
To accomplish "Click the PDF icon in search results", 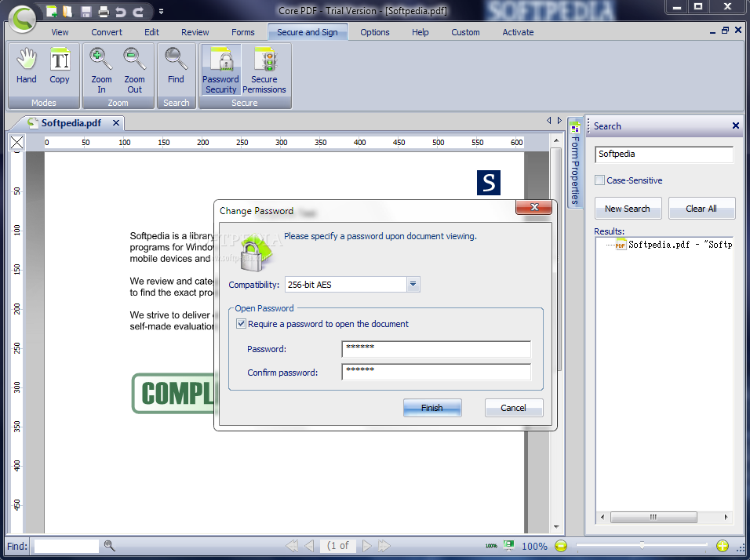I will [621, 245].
